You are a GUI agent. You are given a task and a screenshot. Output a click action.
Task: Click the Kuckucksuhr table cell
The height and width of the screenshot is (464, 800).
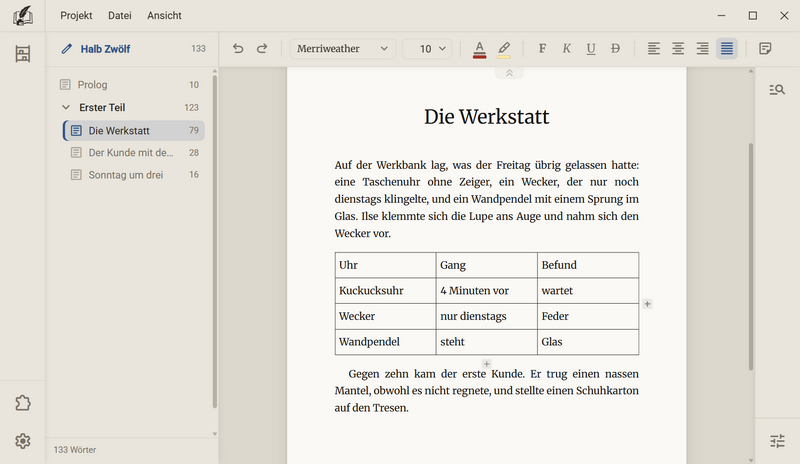385,290
